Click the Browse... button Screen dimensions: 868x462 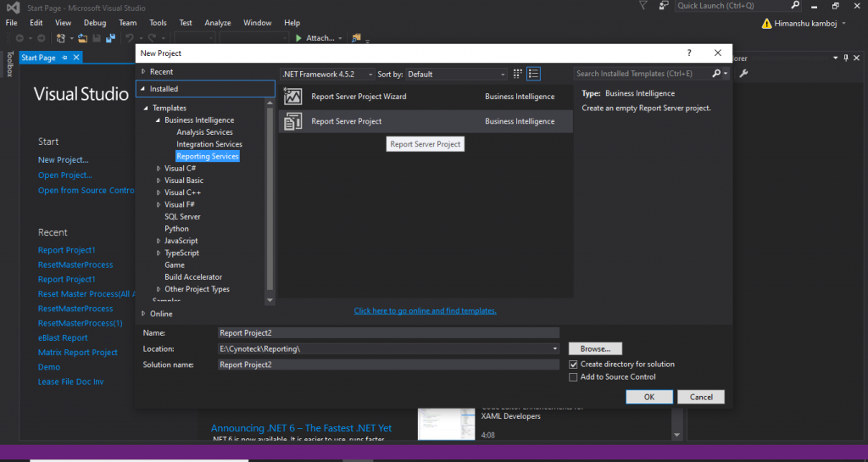coord(595,348)
